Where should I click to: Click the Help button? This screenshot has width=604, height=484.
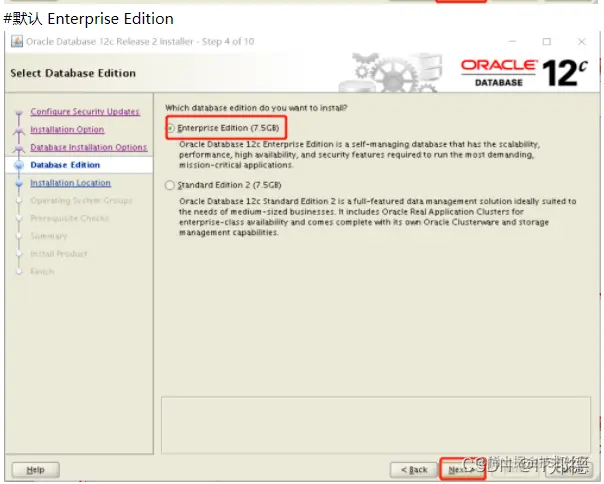(x=35, y=470)
